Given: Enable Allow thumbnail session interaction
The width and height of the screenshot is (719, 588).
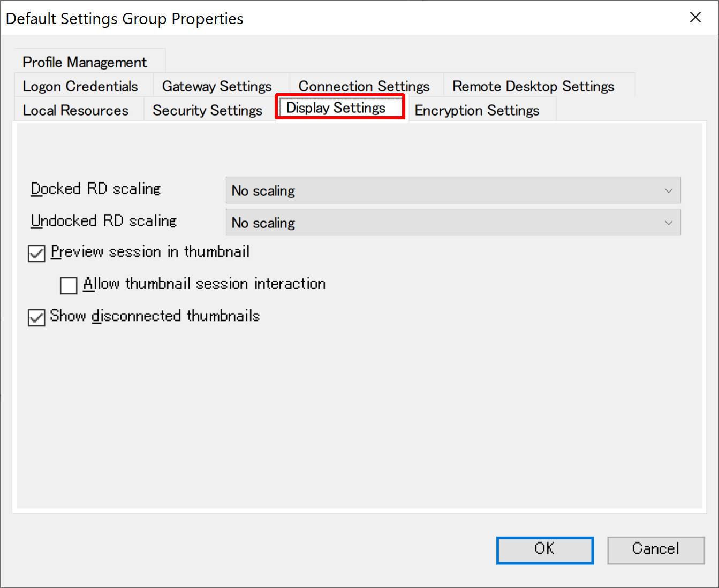Looking at the screenshot, I should click(x=69, y=285).
